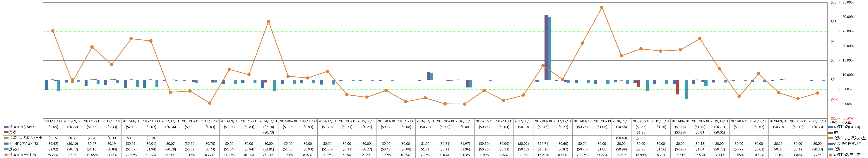This screenshot has height=158, width=868.
Task: Click the tall purple bar at 2017/09/30
Action: click(x=546, y=47)
